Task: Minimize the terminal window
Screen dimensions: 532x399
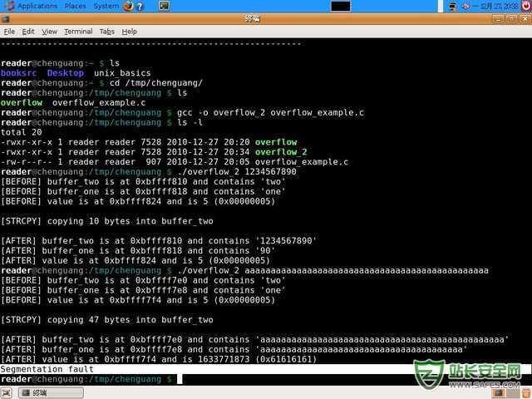Action: [498, 19]
